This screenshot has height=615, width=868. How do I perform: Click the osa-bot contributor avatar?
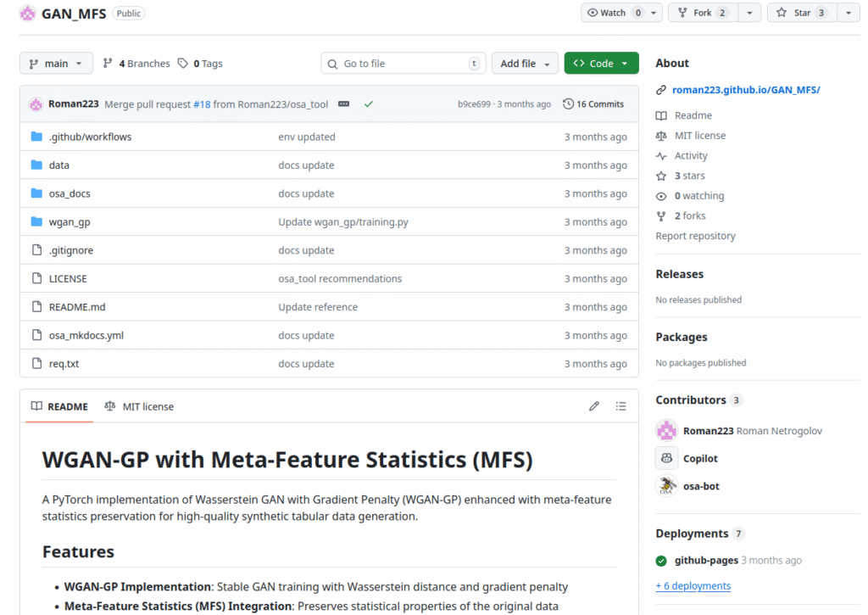(666, 486)
